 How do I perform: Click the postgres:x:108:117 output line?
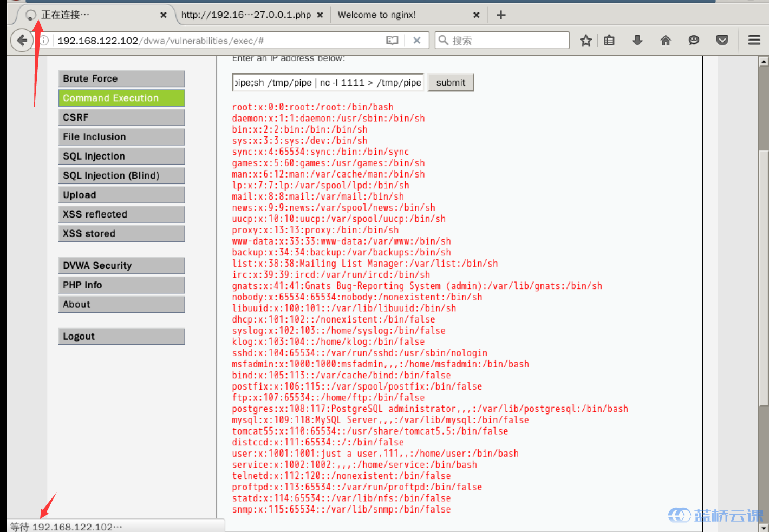tap(430, 409)
